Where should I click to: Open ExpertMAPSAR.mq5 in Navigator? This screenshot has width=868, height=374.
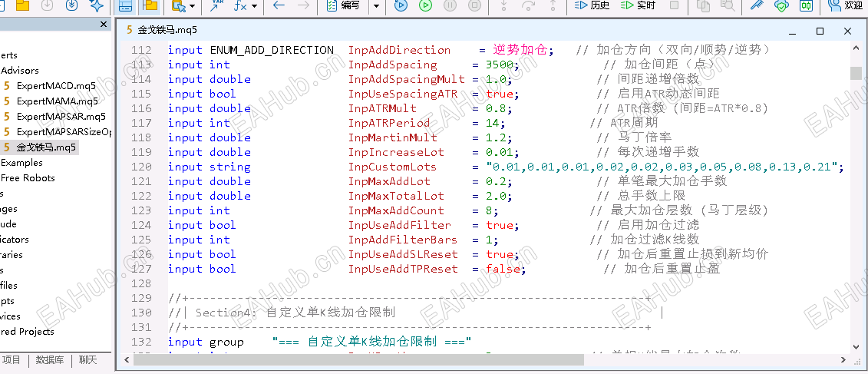[61, 117]
